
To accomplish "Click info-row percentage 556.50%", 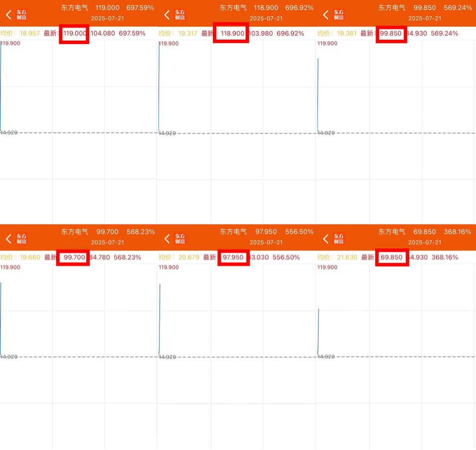I will [286, 257].
